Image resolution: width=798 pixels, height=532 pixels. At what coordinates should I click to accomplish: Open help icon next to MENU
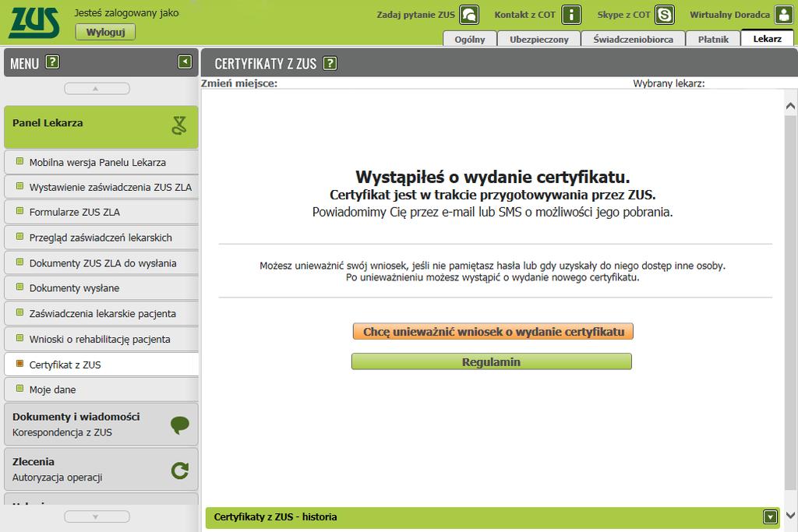(52, 62)
